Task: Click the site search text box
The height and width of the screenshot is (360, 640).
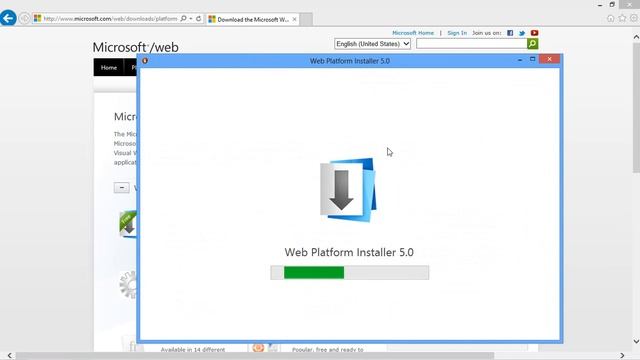Action: pyautogui.click(x=471, y=44)
